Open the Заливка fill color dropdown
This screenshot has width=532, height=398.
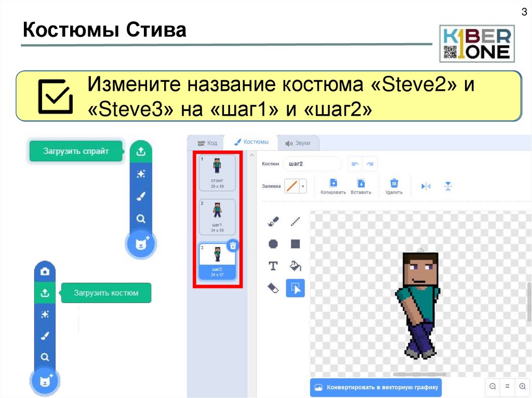303,186
